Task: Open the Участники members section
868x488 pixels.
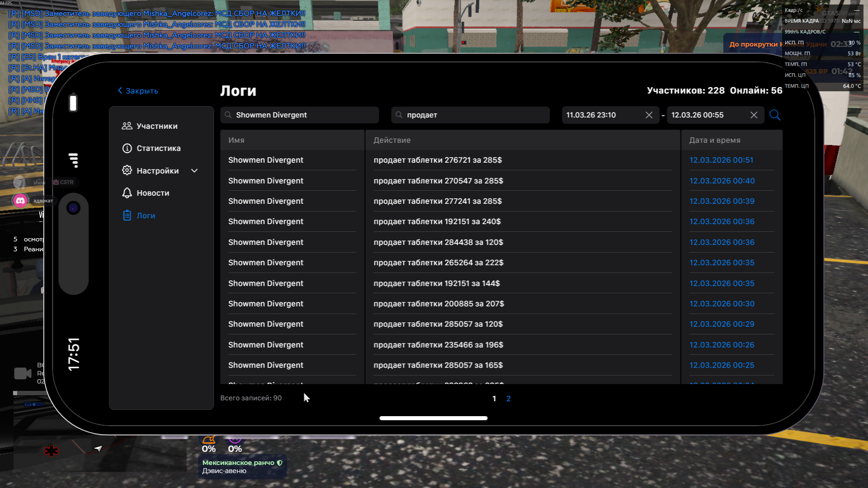Action: coord(156,126)
